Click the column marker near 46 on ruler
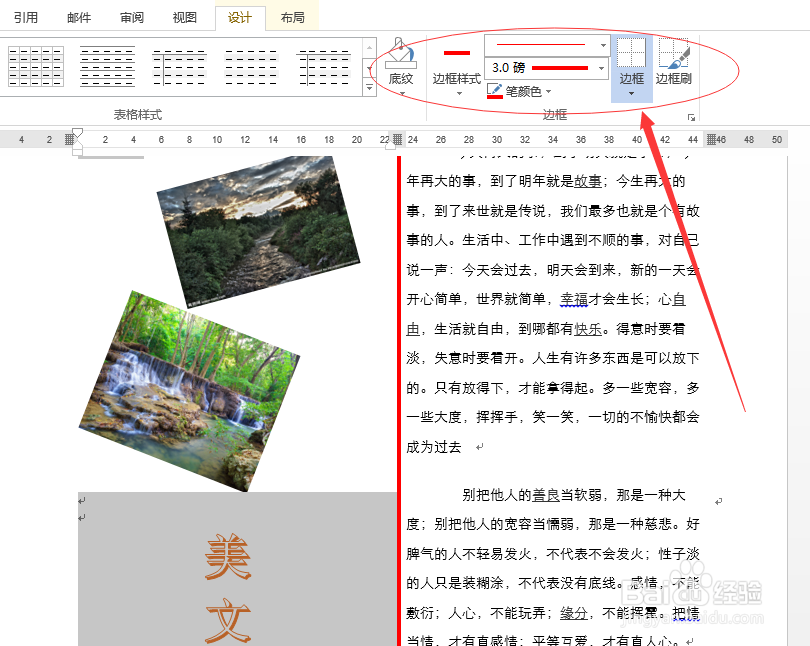 (711, 139)
